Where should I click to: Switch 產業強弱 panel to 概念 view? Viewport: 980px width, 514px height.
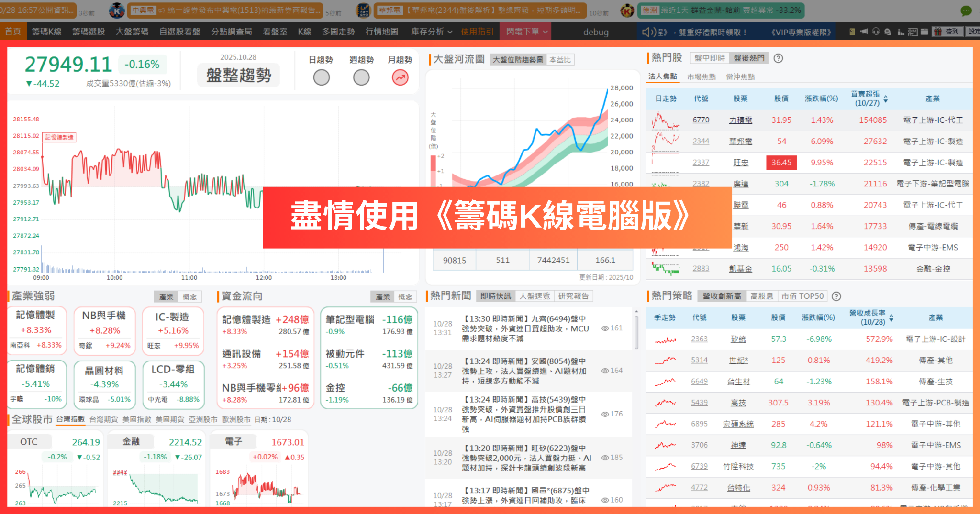click(191, 296)
